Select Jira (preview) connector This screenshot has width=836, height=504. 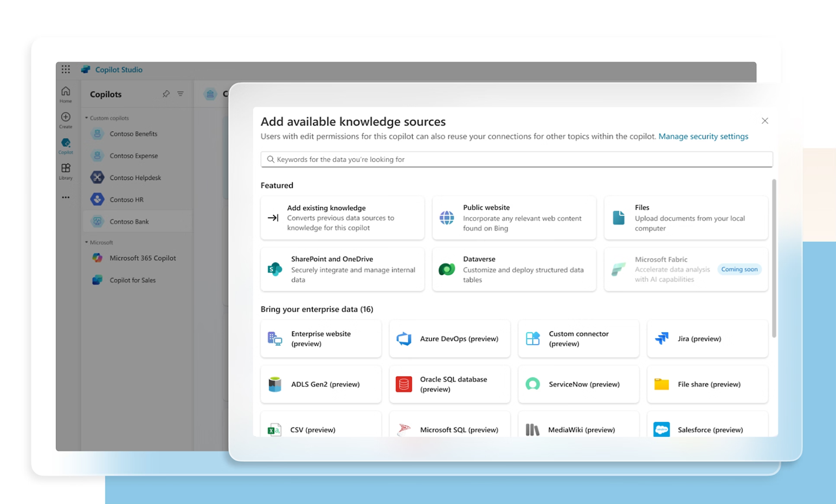point(708,339)
